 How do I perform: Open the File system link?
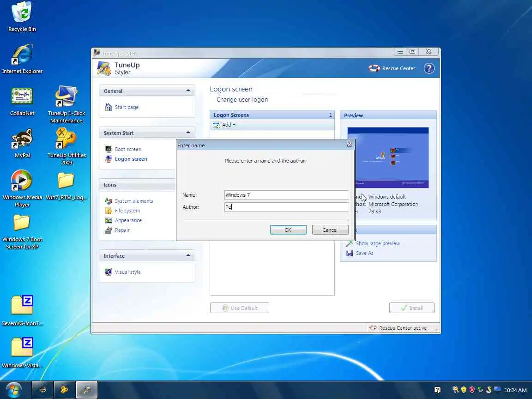(x=127, y=211)
